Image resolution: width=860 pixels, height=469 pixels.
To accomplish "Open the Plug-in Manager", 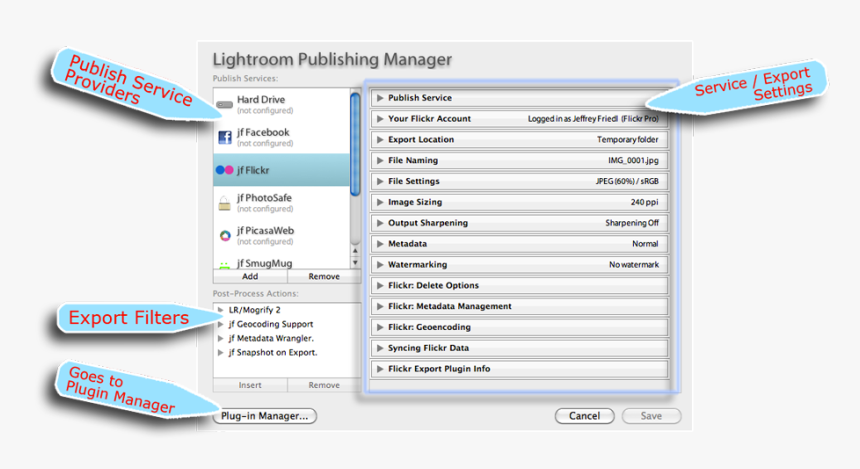I will pos(264,416).
